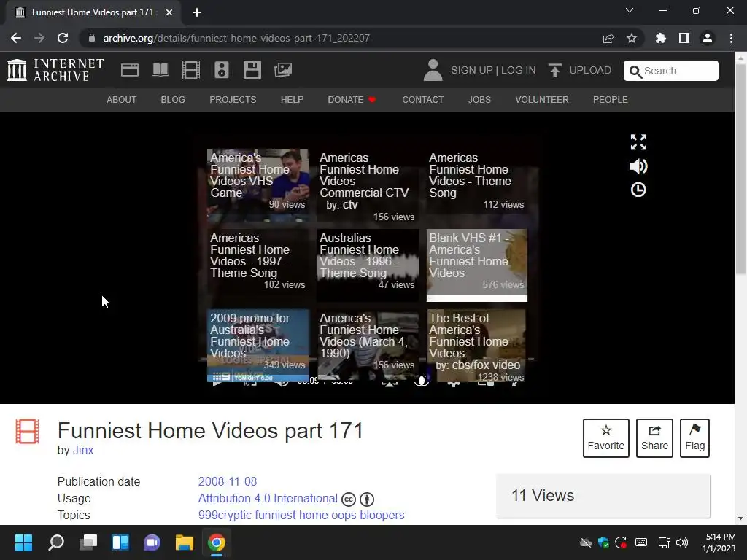This screenshot has height=560, width=747.
Task: Share this page using the address bar icon
Action: [608, 38]
